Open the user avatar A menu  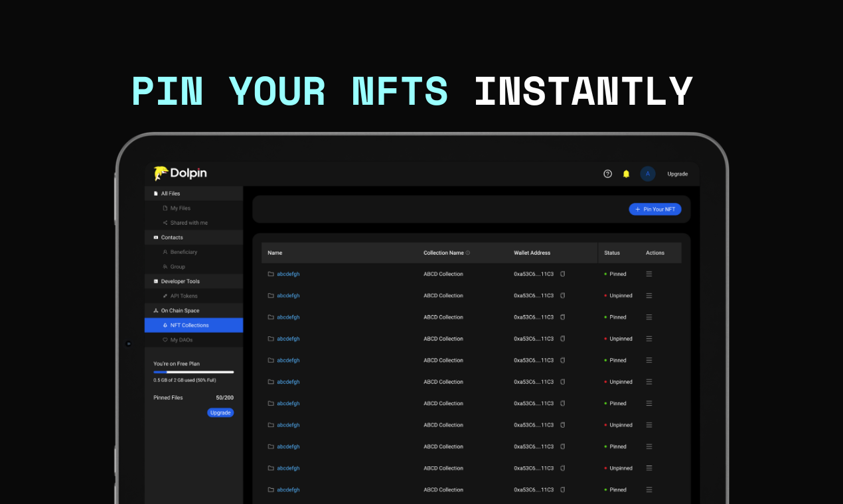pyautogui.click(x=648, y=174)
